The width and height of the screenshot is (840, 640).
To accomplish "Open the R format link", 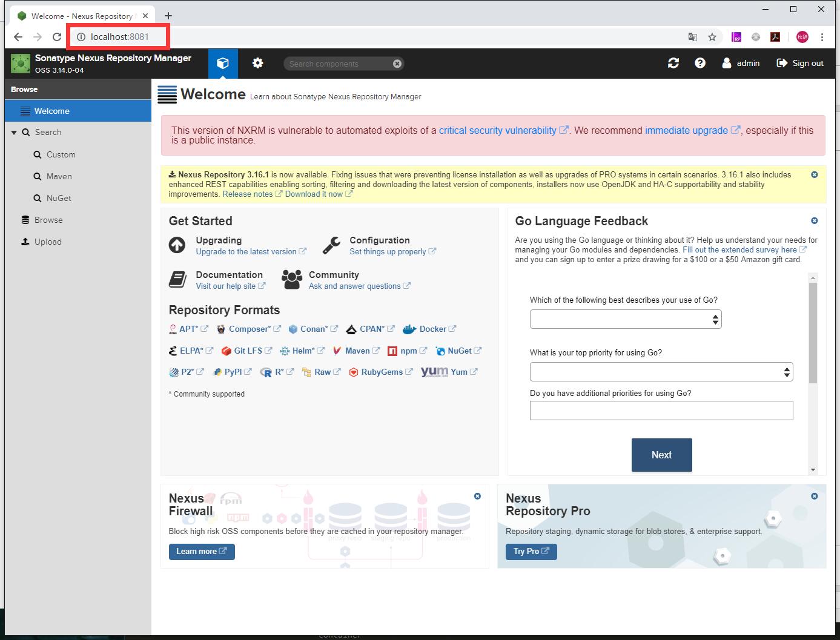I will coord(283,372).
